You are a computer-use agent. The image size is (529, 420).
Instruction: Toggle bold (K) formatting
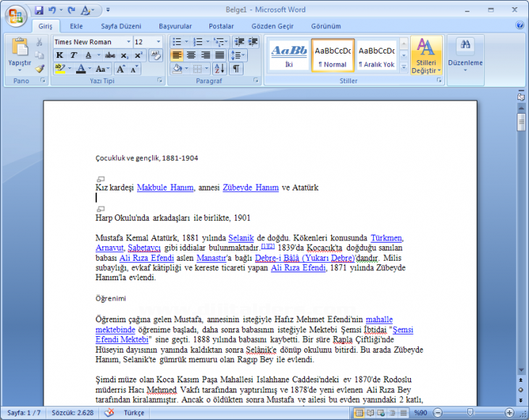pos(59,55)
